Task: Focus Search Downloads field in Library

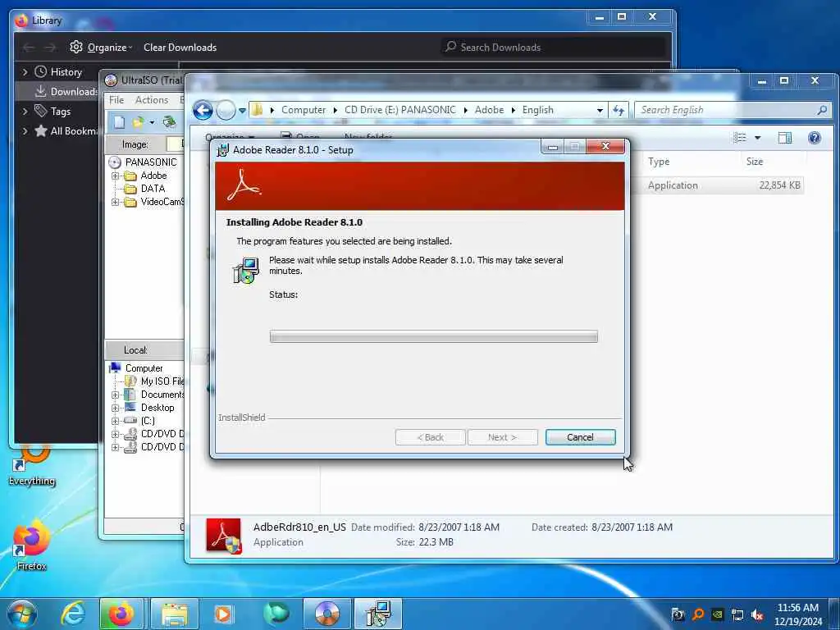Action: point(555,47)
